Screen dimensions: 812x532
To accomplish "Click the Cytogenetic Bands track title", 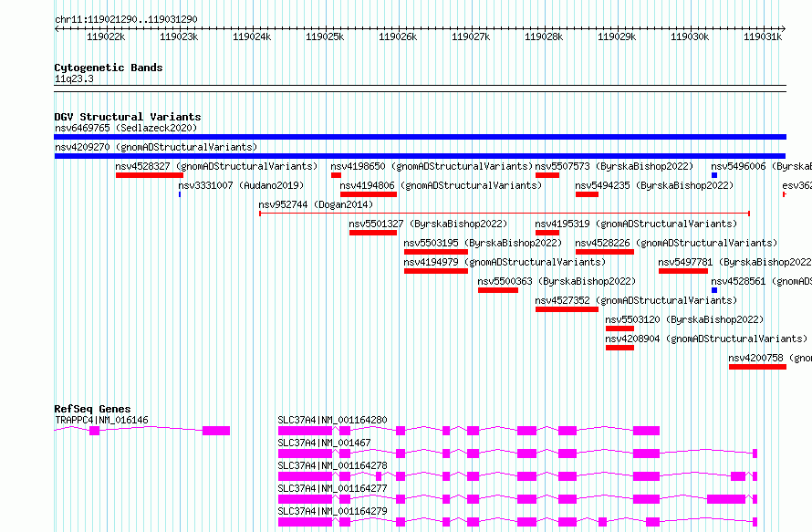I will pos(109,68).
